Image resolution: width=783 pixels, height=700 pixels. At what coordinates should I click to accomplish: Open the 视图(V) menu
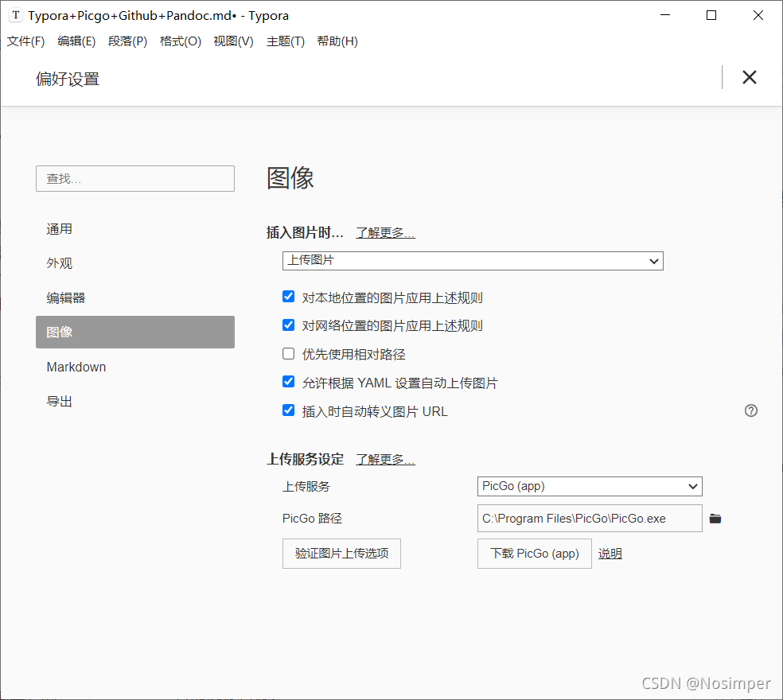(233, 41)
